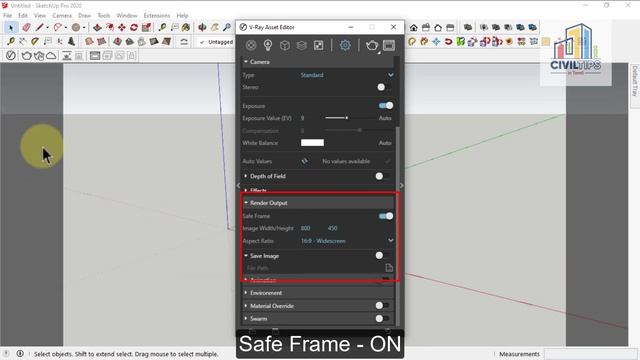Choose the Line pencil tool

pos(39,27)
